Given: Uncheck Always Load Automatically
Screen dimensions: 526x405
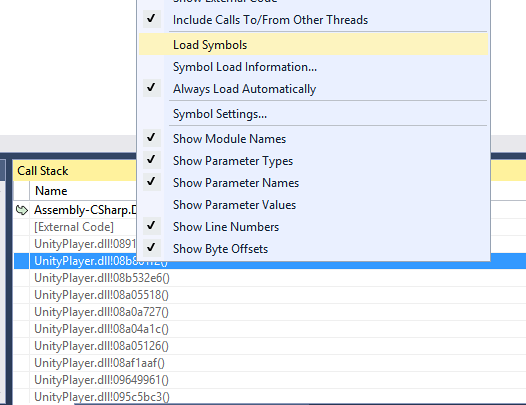Looking at the screenshot, I should tap(314, 89).
